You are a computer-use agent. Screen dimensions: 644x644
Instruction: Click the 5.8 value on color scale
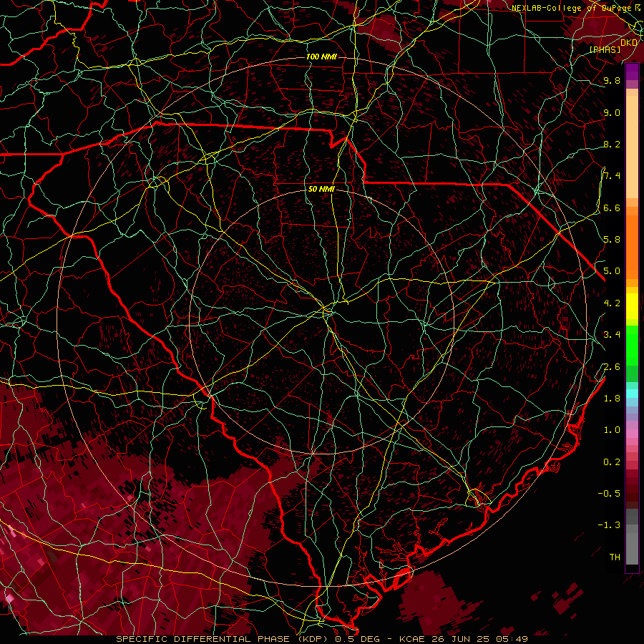tap(612, 240)
